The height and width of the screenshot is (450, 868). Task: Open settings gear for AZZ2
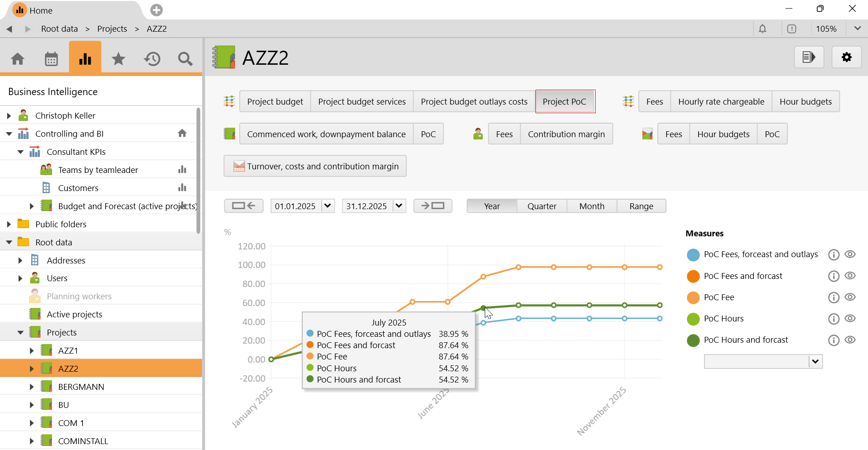click(846, 57)
